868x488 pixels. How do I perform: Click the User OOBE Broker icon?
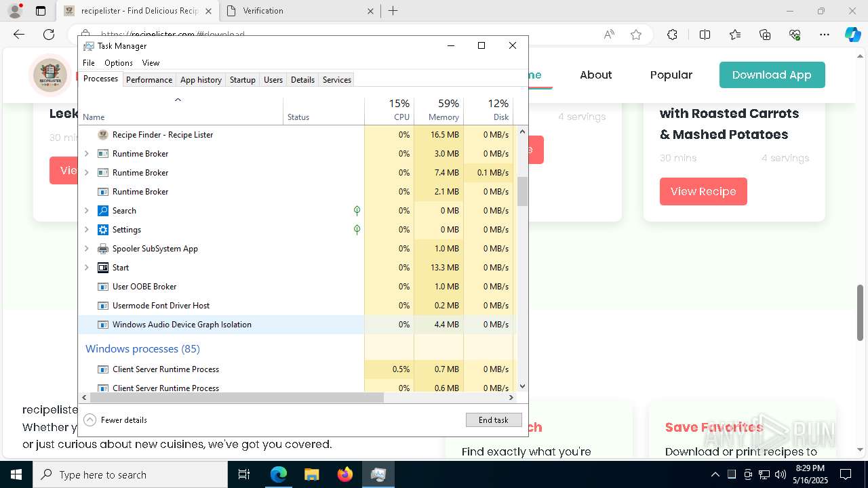coord(103,287)
